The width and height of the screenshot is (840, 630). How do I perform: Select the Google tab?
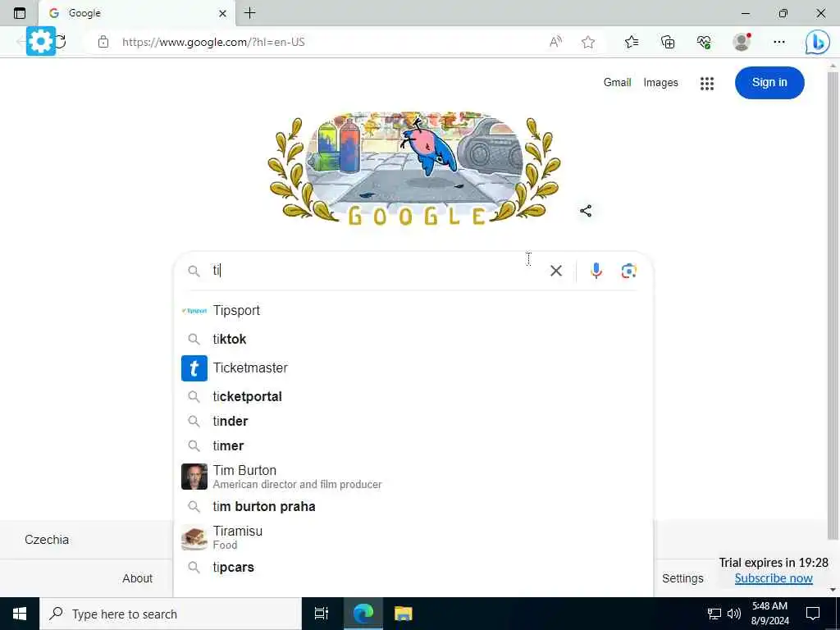137,13
